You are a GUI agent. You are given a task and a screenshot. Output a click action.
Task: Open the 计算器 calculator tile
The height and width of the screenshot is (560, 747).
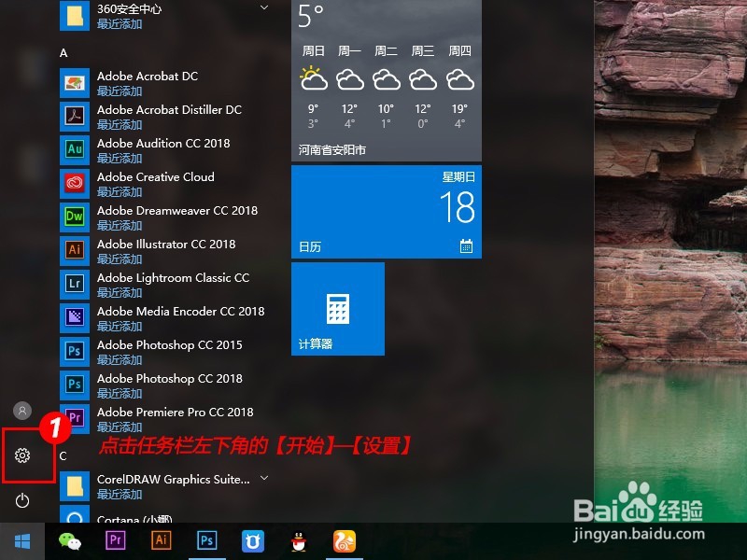click(x=338, y=309)
